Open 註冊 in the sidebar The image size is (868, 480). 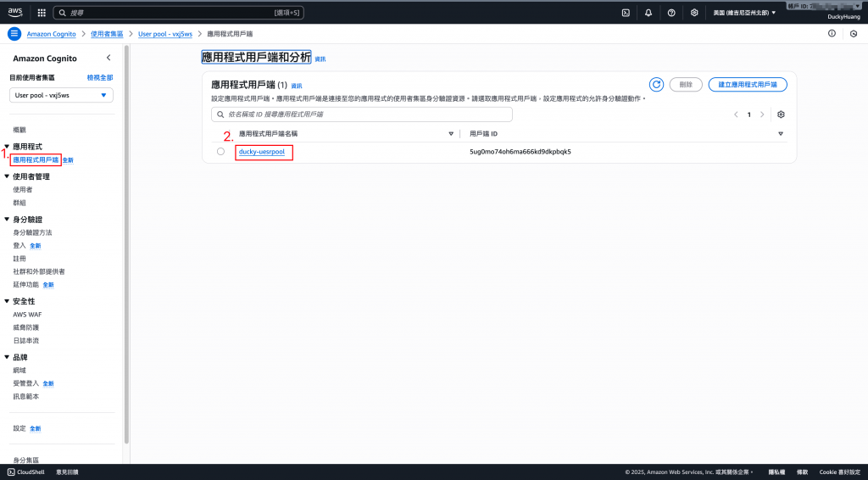pos(19,259)
